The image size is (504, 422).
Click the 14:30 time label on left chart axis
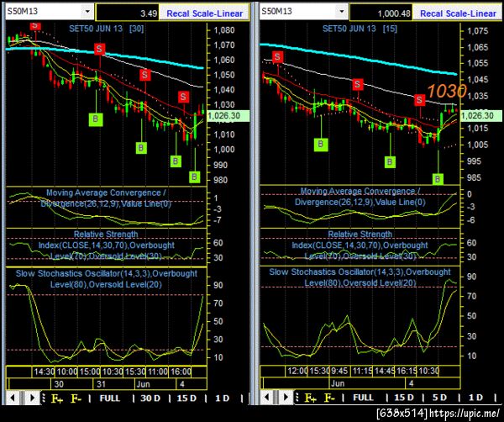coord(44,372)
